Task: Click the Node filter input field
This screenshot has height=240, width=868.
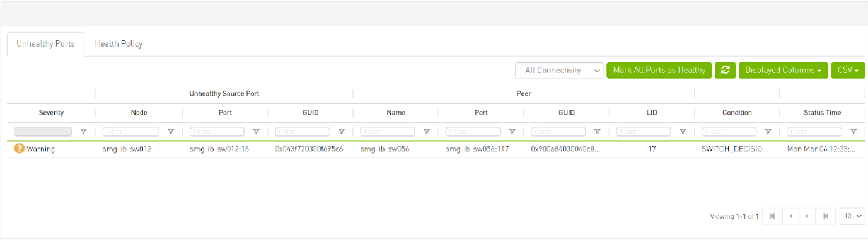Action: click(131, 132)
